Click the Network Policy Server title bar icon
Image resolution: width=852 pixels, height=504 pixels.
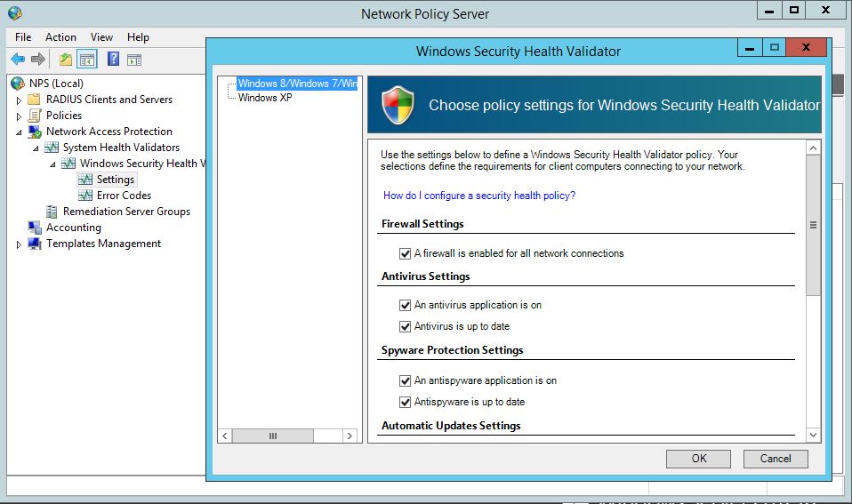coord(15,13)
